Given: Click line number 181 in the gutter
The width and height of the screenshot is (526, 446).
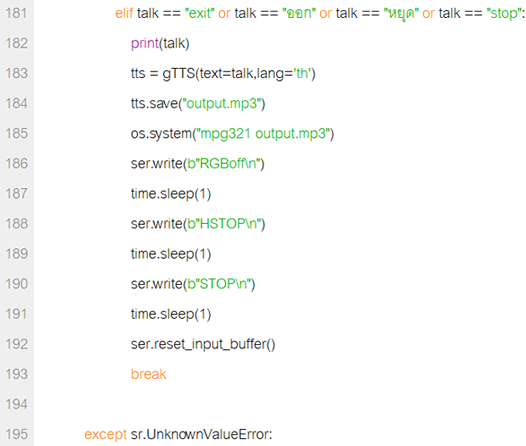Looking at the screenshot, I should tap(16, 13).
